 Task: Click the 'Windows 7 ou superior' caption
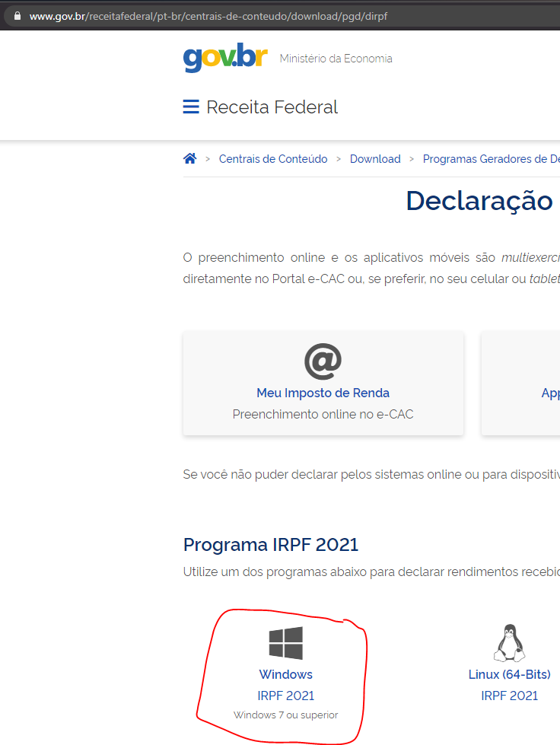pyautogui.click(x=285, y=715)
